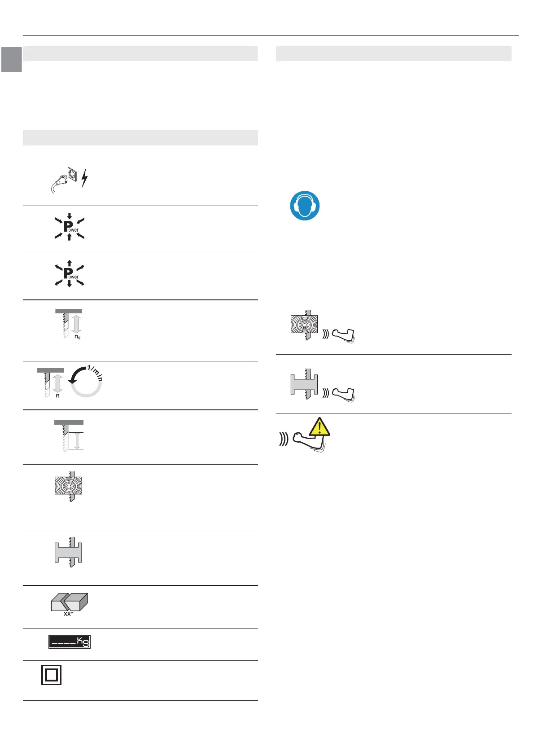Click the stroke length saw blade icon

tap(69, 435)
